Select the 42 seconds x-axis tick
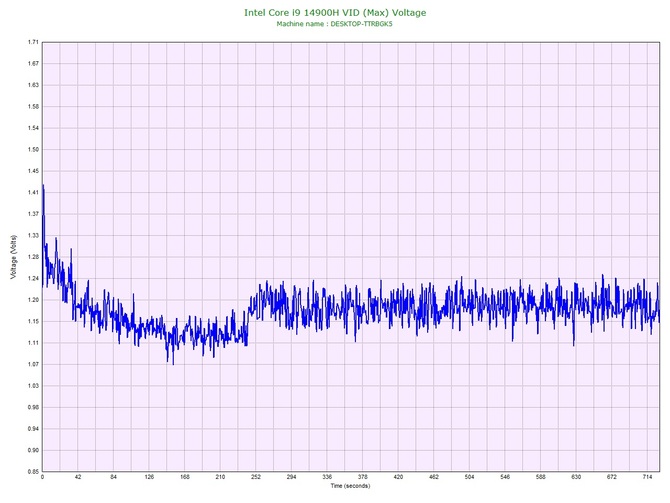 click(78, 477)
